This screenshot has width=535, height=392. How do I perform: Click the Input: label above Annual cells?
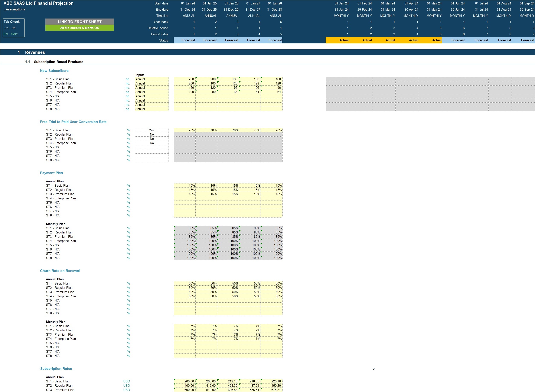(140, 75)
